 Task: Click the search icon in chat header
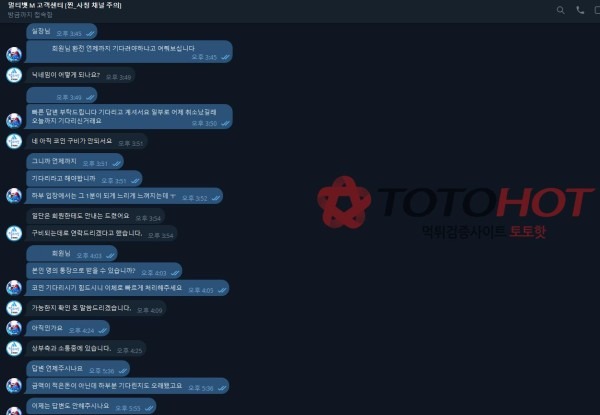pyautogui.click(x=561, y=10)
